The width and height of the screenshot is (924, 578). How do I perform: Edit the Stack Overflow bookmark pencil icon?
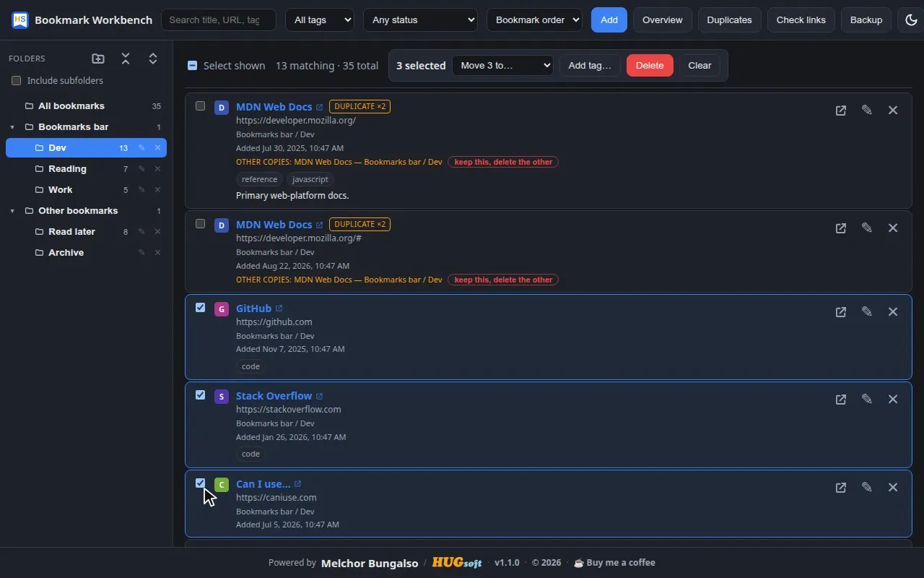(x=867, y=400)
